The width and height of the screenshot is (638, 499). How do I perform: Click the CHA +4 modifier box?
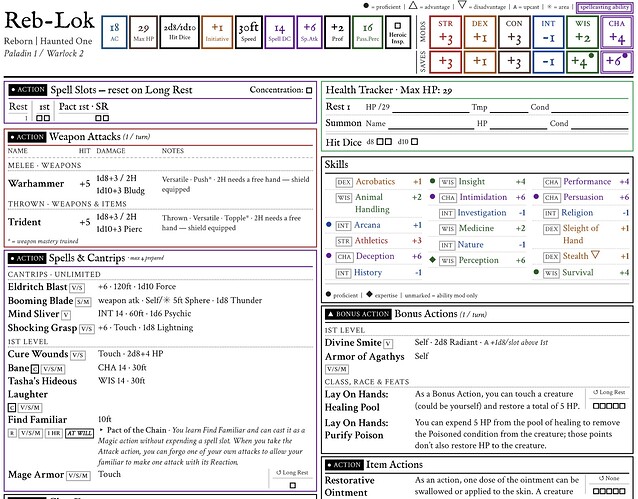click(x=617, y=33)
